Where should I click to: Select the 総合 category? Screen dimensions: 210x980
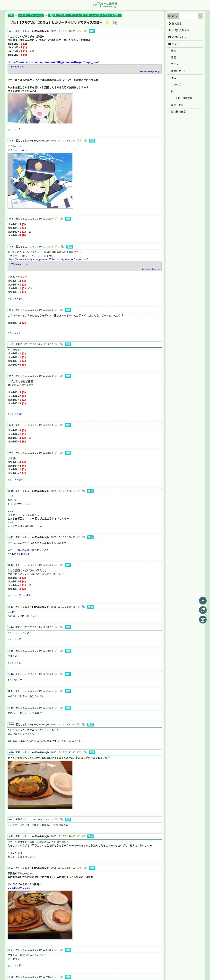coord(185,51)
